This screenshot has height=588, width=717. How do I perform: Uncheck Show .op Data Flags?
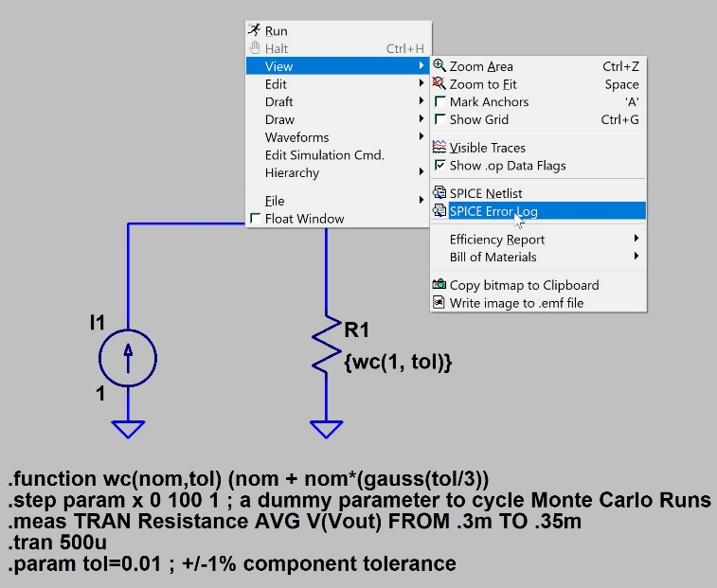pos(439,166)
